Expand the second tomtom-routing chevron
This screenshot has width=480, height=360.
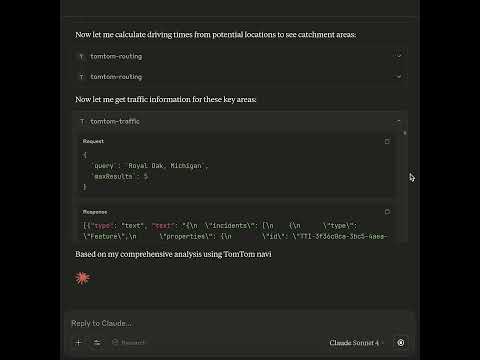point(399,77)
